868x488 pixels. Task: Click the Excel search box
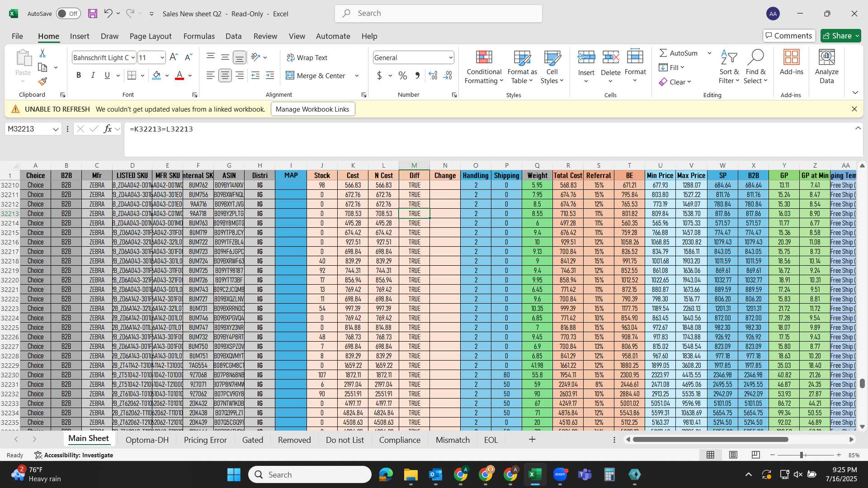[x=439, y=14]
